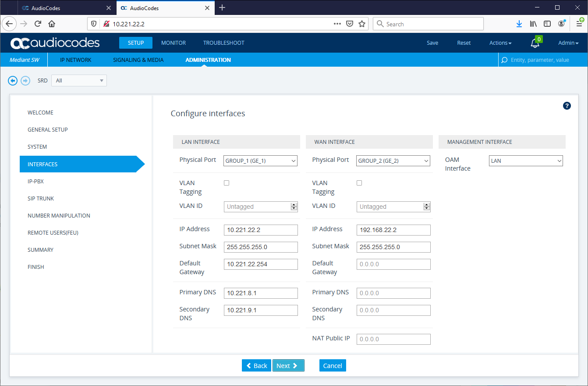The width and height of the screenshot is (588, 386).
Task: Open the SIGNALING & MEDIA menu
Action: click(x=138, y=60)
